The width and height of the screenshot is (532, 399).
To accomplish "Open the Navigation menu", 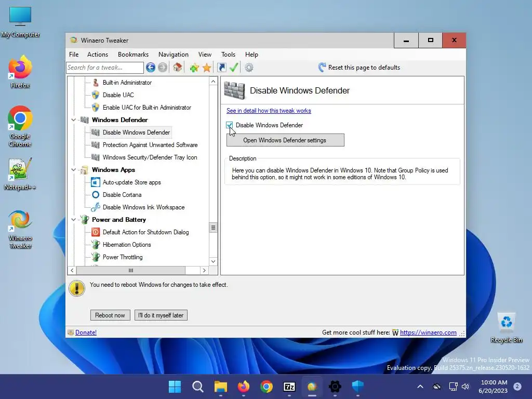I will point(173,54).
